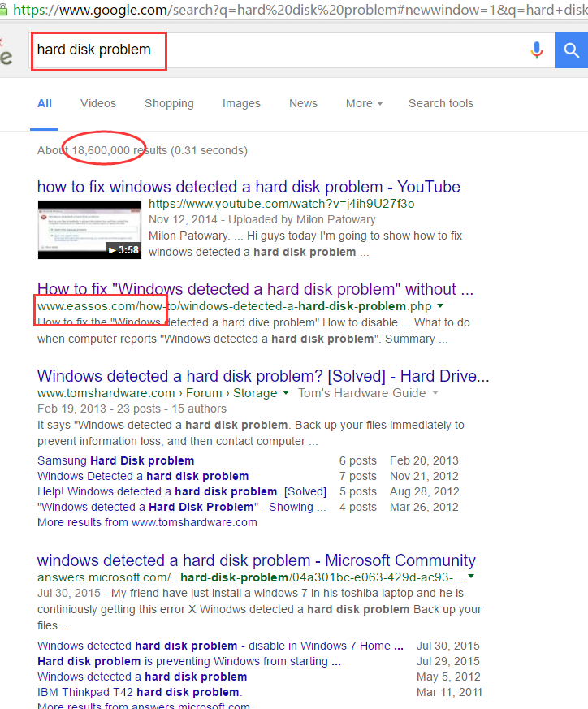Play the 3:58 YouTube video thumbnail

click(x=89, y=230)
